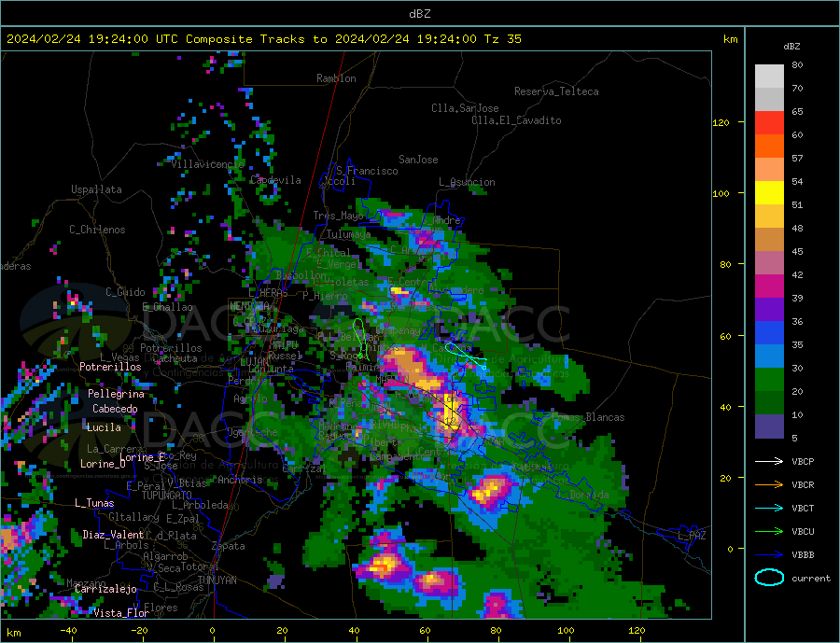
Task: Click the cyan 'current' ellipse legend icon
Action: 769,578
